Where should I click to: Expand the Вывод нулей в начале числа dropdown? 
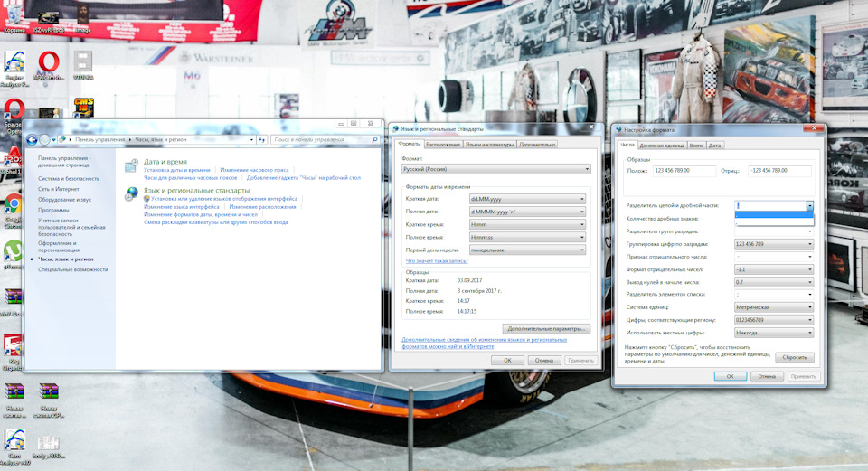pyautogui.click(x=773, y=282)
